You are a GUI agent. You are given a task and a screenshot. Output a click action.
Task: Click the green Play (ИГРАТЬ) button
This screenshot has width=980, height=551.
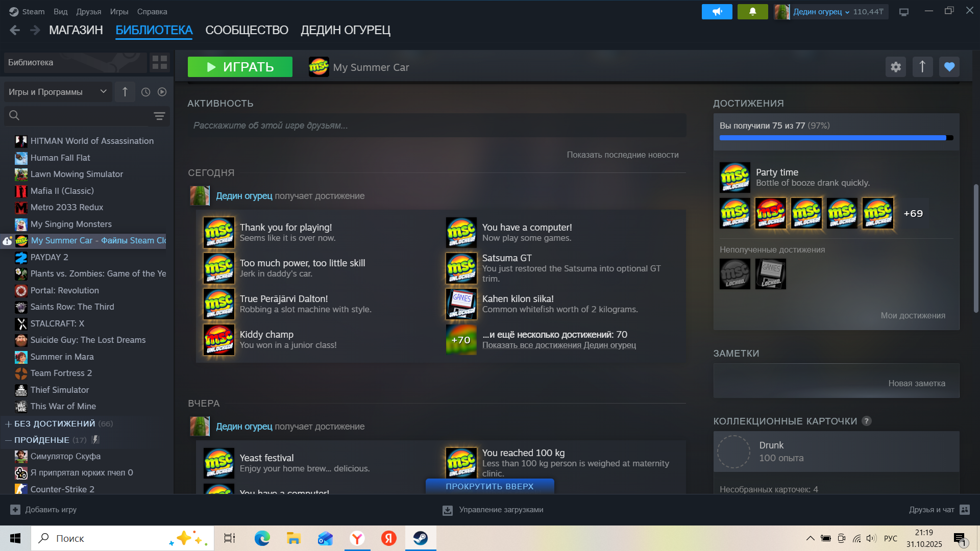(240, 67)
